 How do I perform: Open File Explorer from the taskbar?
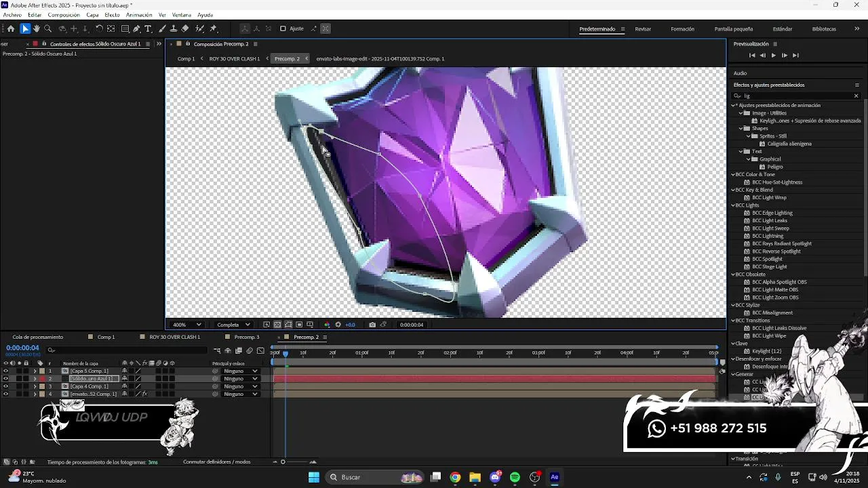pos(475,477)
